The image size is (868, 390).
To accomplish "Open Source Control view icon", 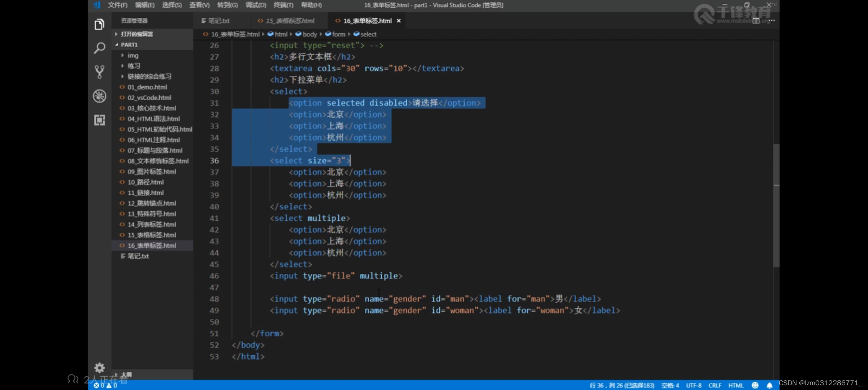I will click(99, 72).
